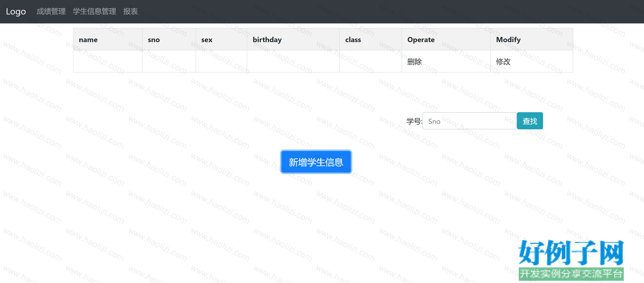Screen dimensions: 644x283
Task: Click the sex column header
Action: click(x=221, y=39)
